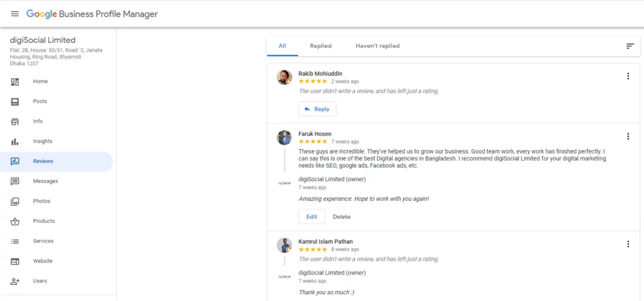Click the Posts icon in sidebar
Viewport: 644px width, 301px height.
click(15, 101)
